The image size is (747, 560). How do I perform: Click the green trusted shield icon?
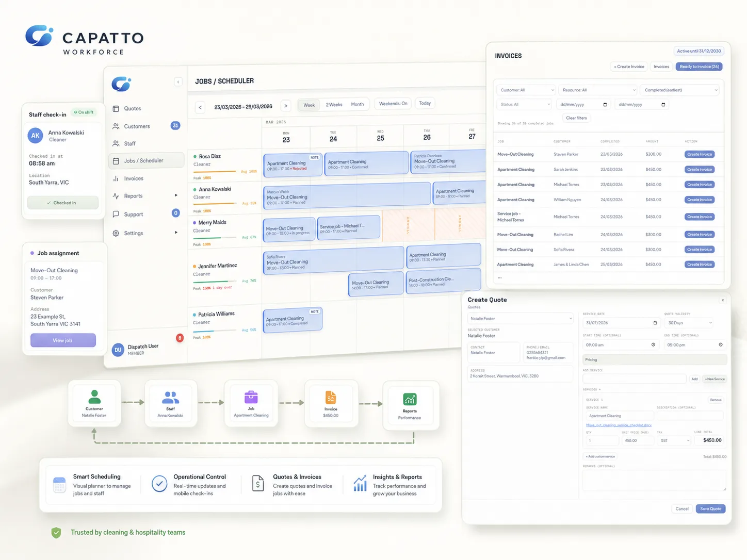point(56,533)
